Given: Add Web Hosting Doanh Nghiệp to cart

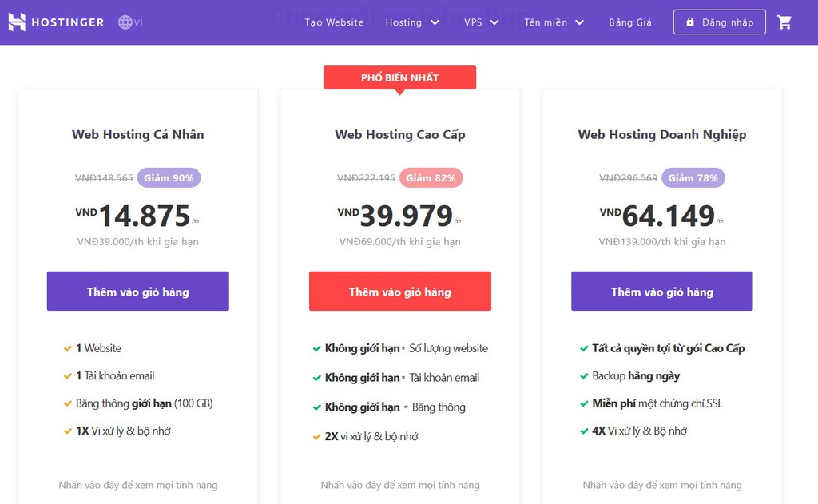Looking at the screenshot, I should [662, 292].
